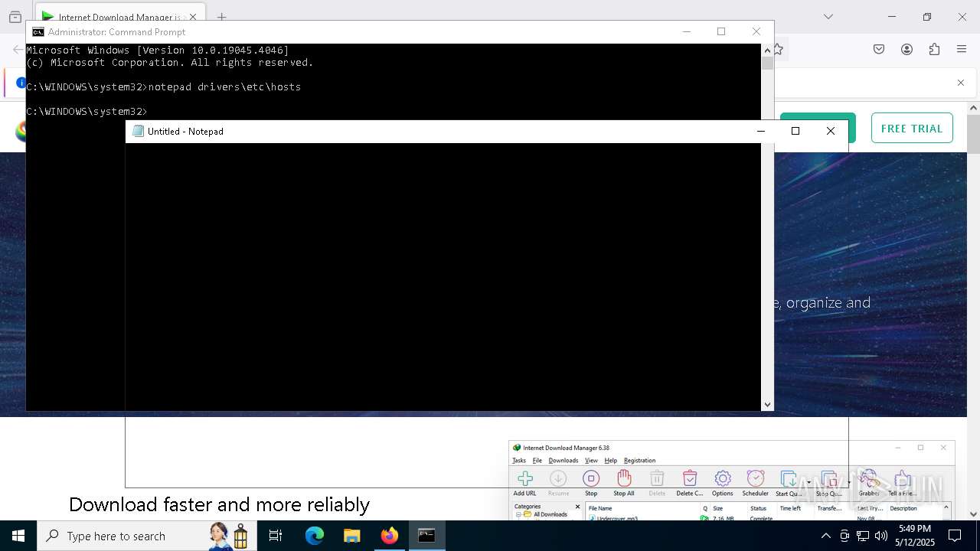This screenshot has width=980, height=551.
Task: Click the web page vertical scrollbar thumb
Action: (x=974, y=135)
